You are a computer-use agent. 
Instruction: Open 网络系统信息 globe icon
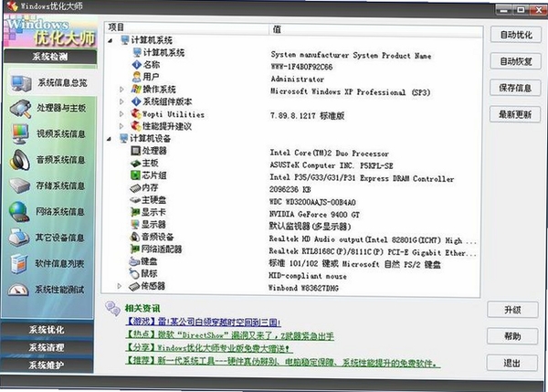(19, 212)
